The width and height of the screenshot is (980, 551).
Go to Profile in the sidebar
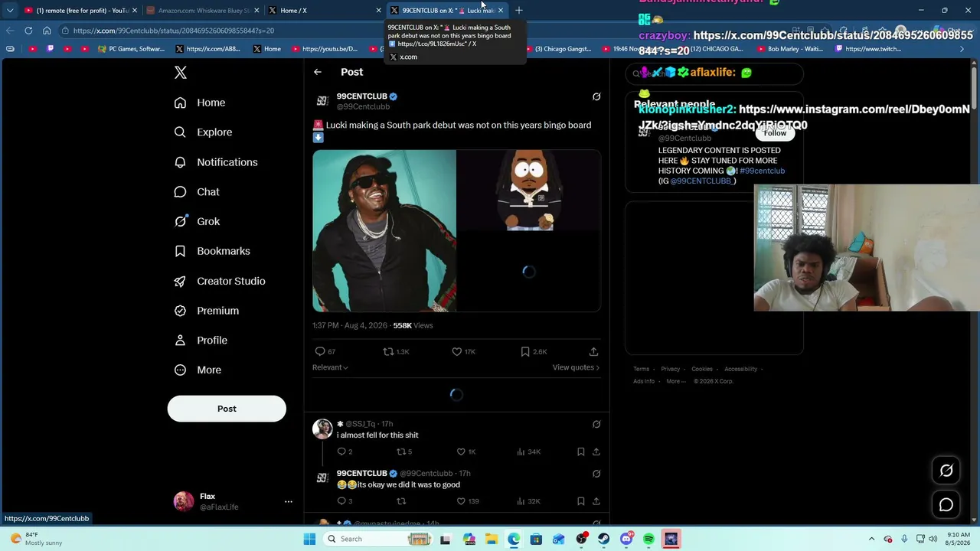tap(201, 341)
